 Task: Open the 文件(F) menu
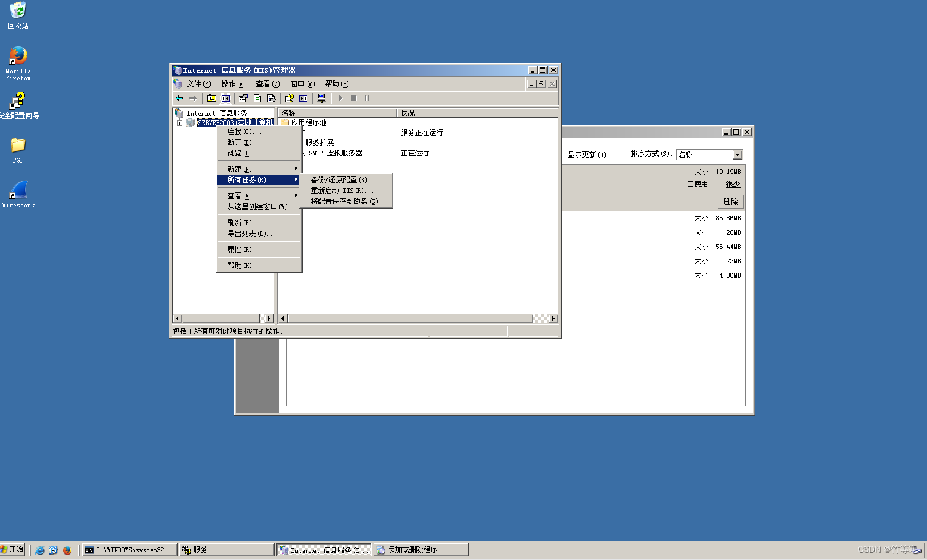click(x=198, y=84)
